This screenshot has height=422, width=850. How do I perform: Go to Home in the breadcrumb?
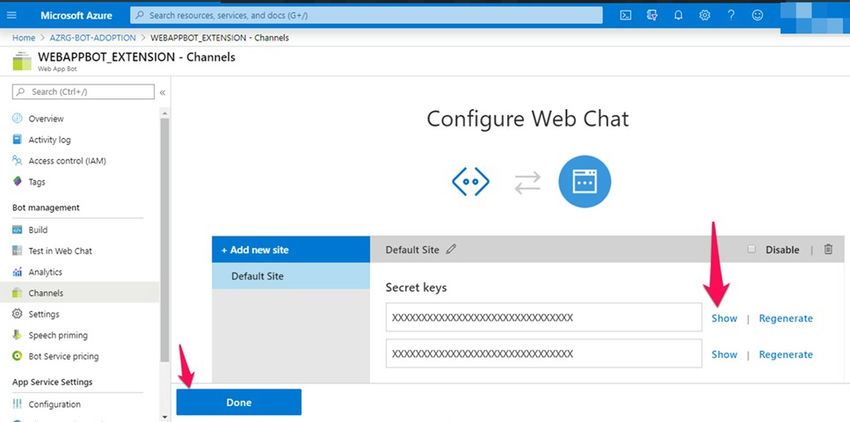point(24,37)
